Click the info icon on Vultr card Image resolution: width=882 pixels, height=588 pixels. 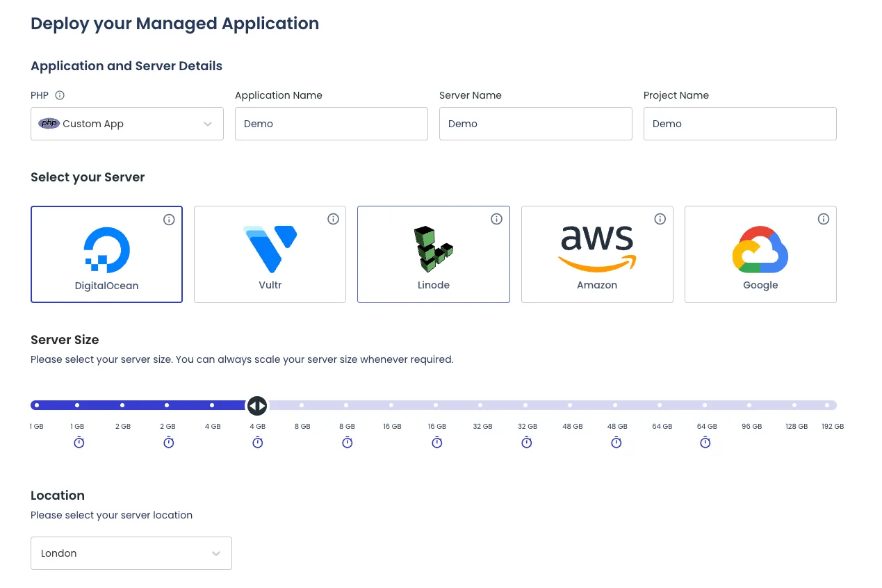coord(333,219)
